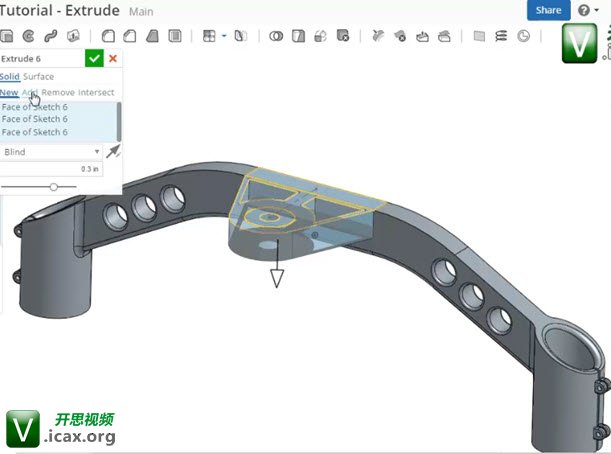
Task: Open the pattern tool dropdown arrow
Action: (224, 36)
